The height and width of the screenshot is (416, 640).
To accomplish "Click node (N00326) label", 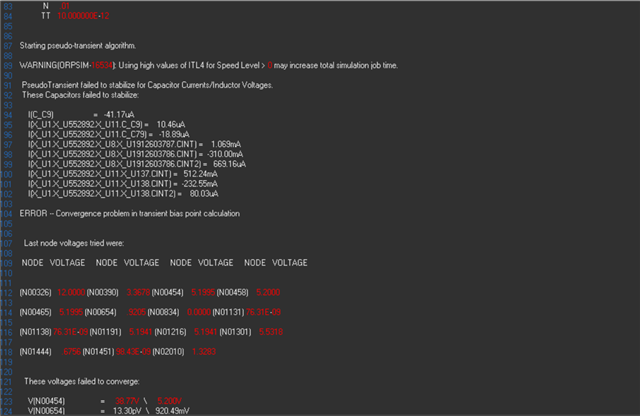I will tap(36, 292).
